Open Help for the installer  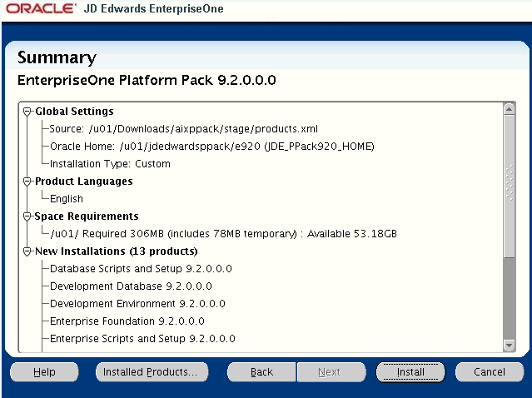tap(44, 372)
